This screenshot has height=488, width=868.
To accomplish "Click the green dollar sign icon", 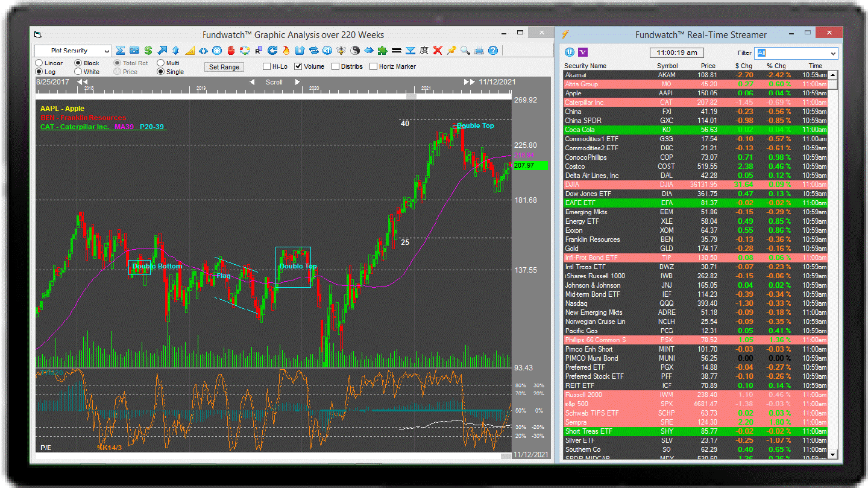I will (148, 51).
